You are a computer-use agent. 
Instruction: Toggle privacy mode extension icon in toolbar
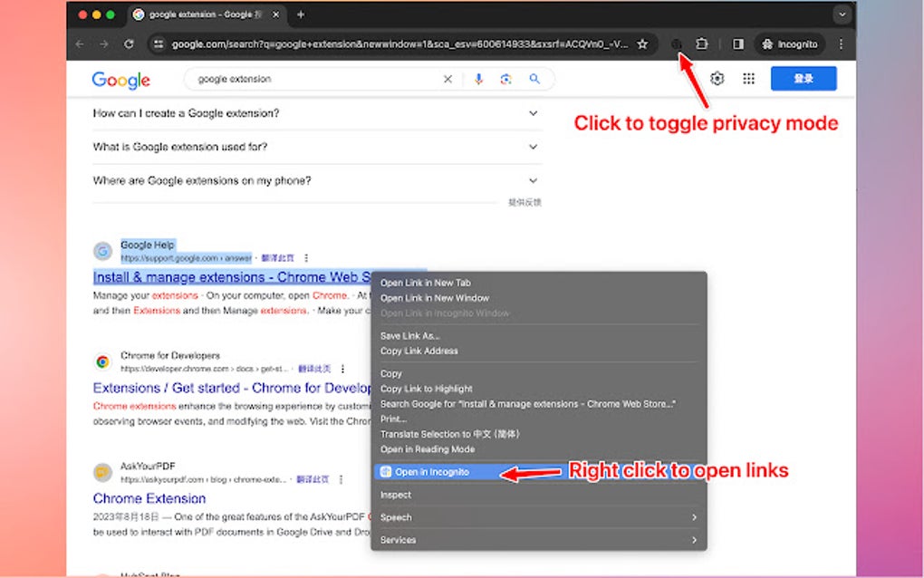tap(677, 44)
